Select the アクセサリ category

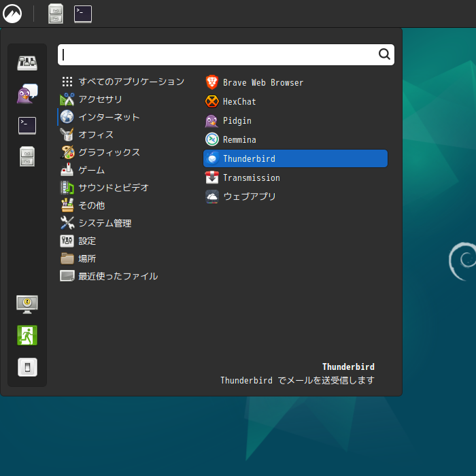coord(100,99)
